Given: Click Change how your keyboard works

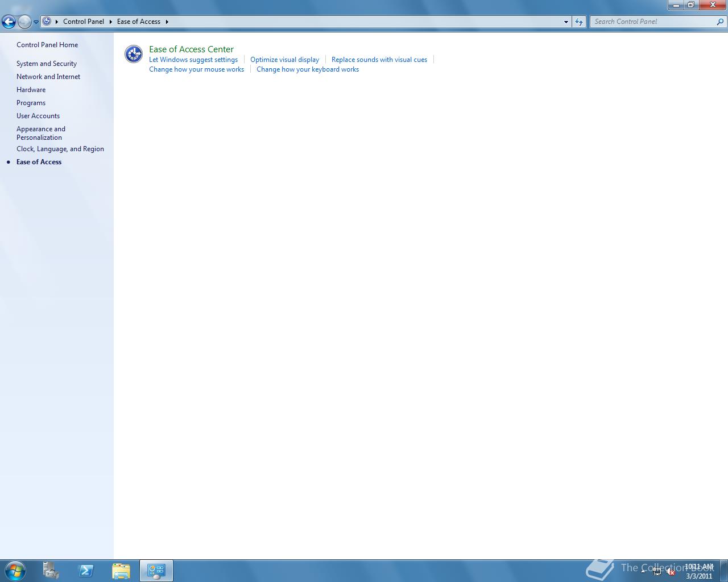Looking at the screenshot, I should [308, 69].
